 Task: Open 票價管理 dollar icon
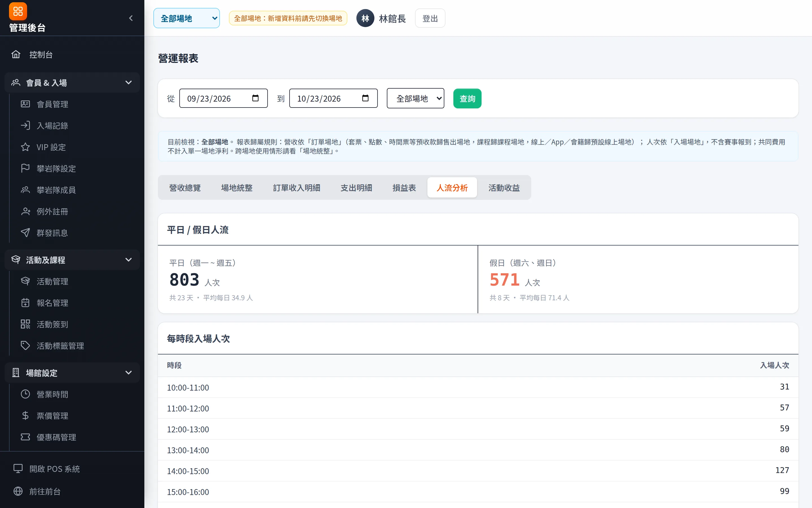pyautogui.click(x=25, y=416)
